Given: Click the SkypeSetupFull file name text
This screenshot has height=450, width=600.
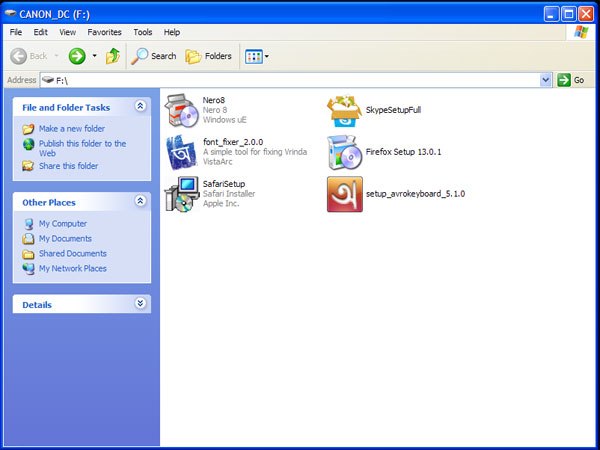Looking at the screenshot, I should pyautogui.click(x=393, y=110).
